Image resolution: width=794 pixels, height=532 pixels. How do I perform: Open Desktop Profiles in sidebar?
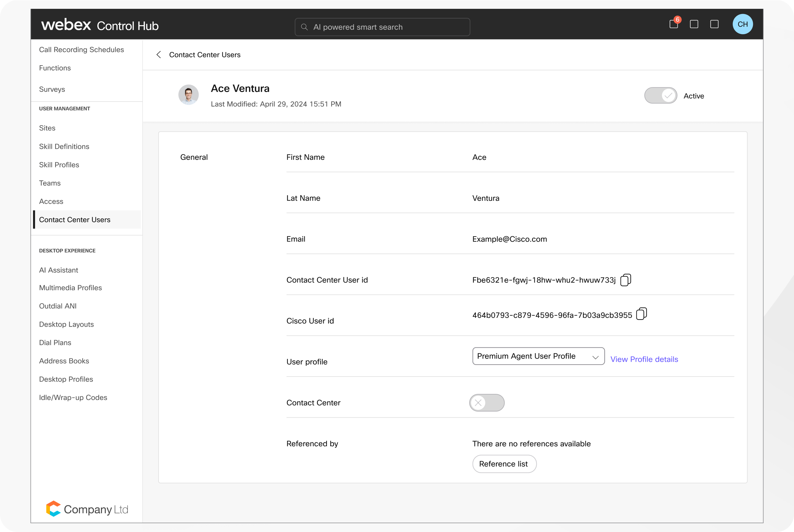(66, 379)
